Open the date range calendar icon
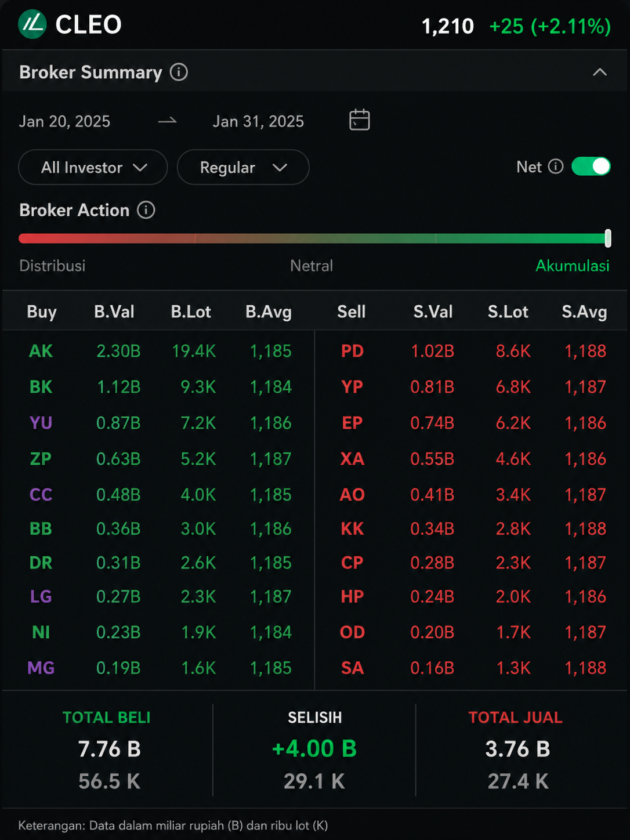 tap(360, 120)
